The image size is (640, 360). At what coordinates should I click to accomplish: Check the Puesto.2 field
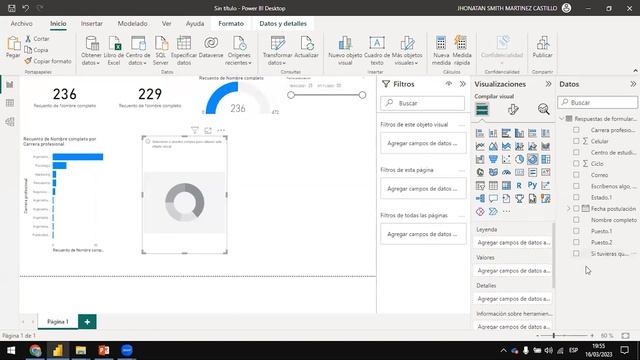(576, 242)
